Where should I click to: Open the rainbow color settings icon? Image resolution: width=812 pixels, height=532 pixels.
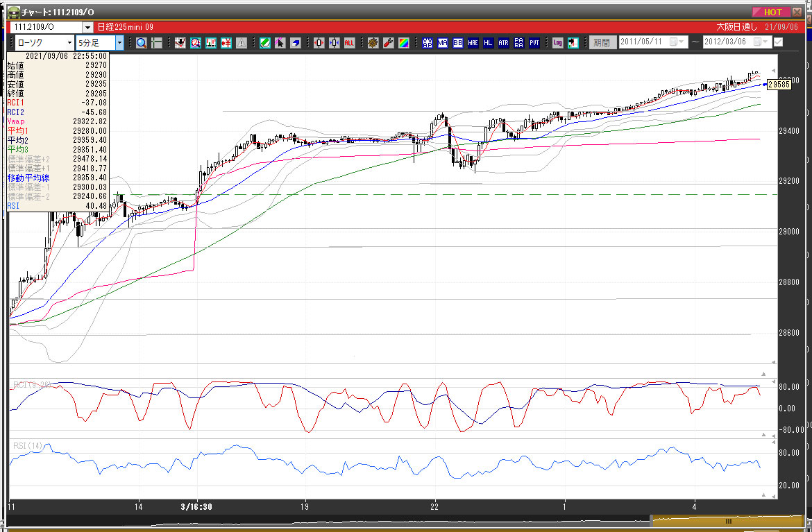point(403,43)
